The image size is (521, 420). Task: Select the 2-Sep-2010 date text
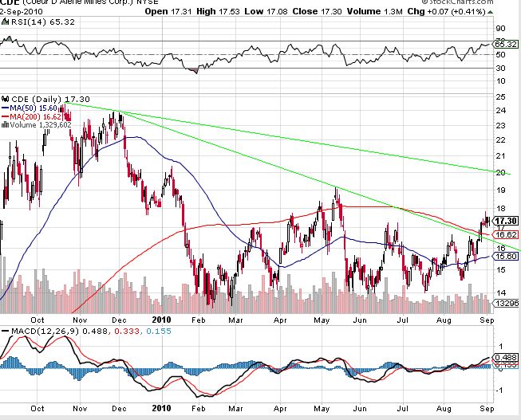(x=22, y=12)
